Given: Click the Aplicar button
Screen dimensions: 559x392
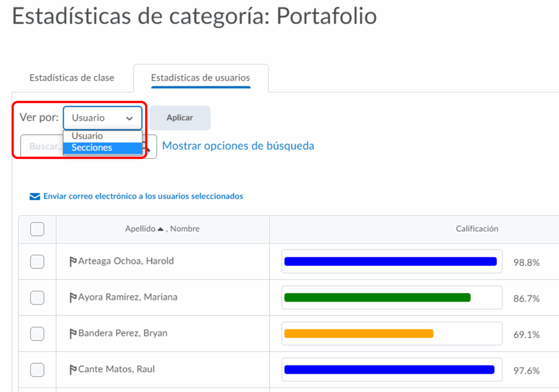Looking at the screenshot, I should [180, 118].
